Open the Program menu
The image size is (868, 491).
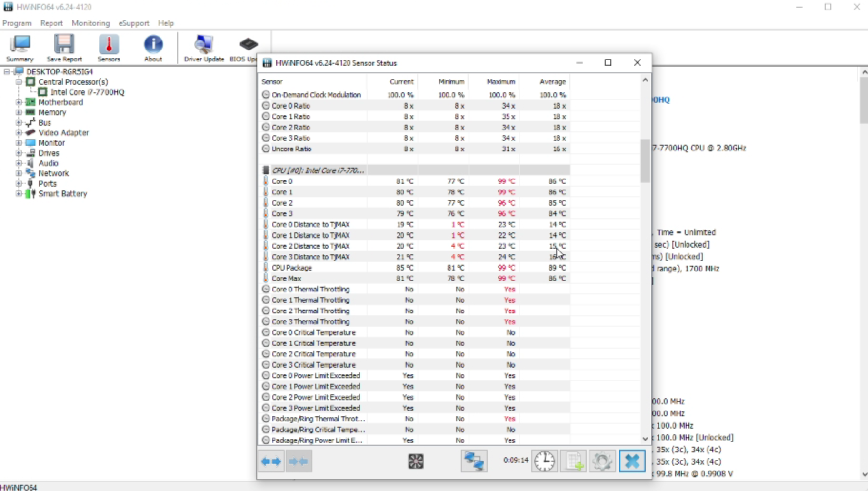tap(17, 23)
